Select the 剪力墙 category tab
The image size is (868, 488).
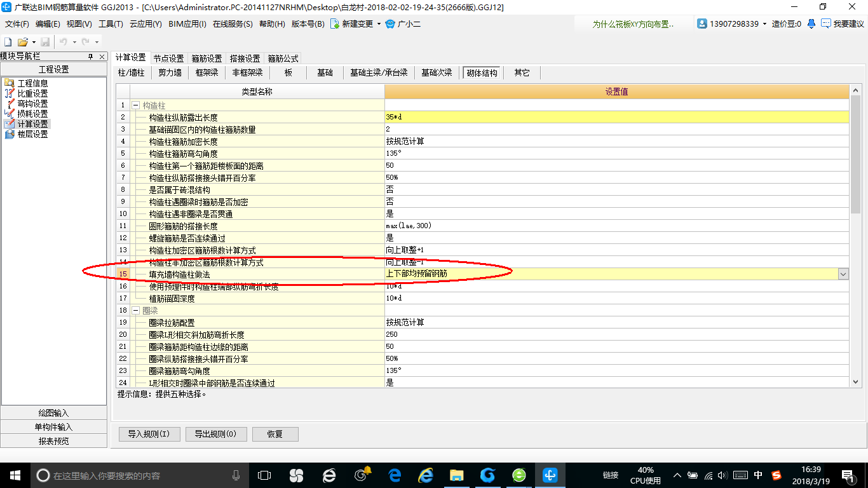point(170,72)
